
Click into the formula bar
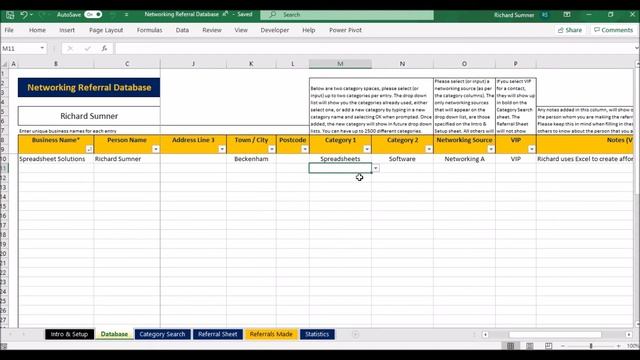tap(373, 48)
